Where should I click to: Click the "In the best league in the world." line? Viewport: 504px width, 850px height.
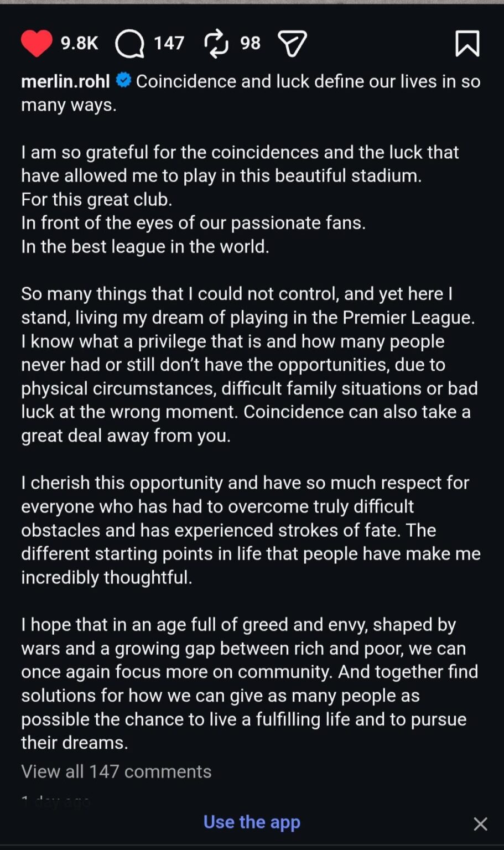145,246
